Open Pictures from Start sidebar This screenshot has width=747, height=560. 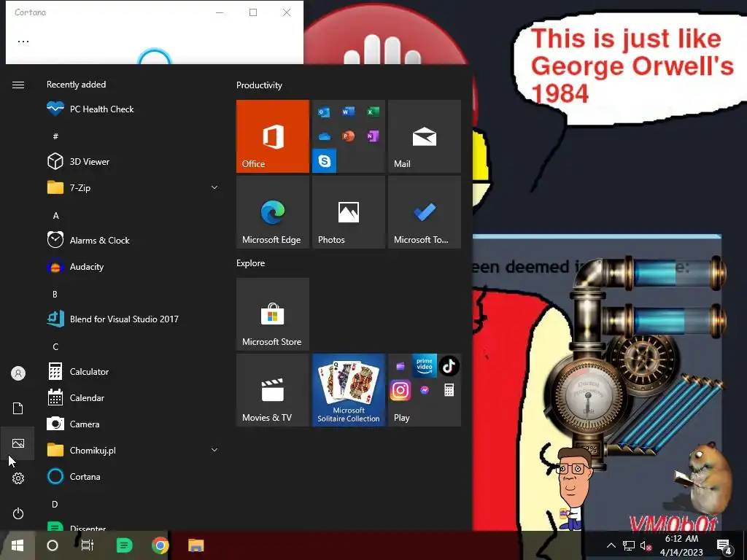point(18,443)
